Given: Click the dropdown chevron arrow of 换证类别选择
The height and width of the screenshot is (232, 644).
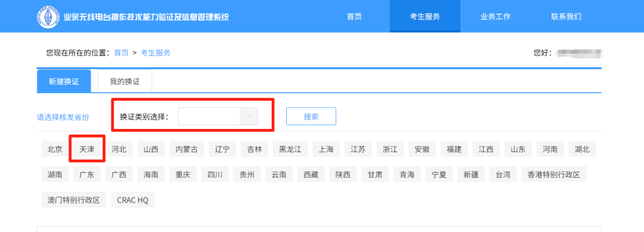Looking at the screenshot, I should tap(248, 116).
